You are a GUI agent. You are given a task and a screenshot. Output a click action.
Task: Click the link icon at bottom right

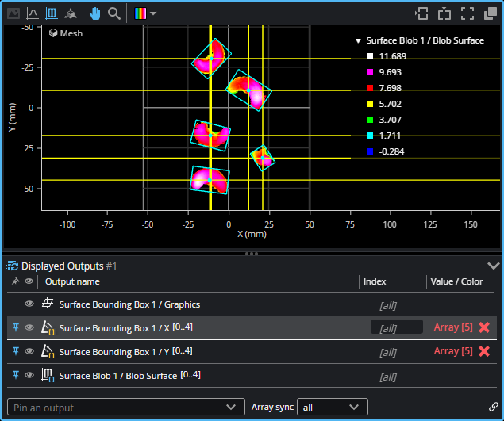point(494,408)
